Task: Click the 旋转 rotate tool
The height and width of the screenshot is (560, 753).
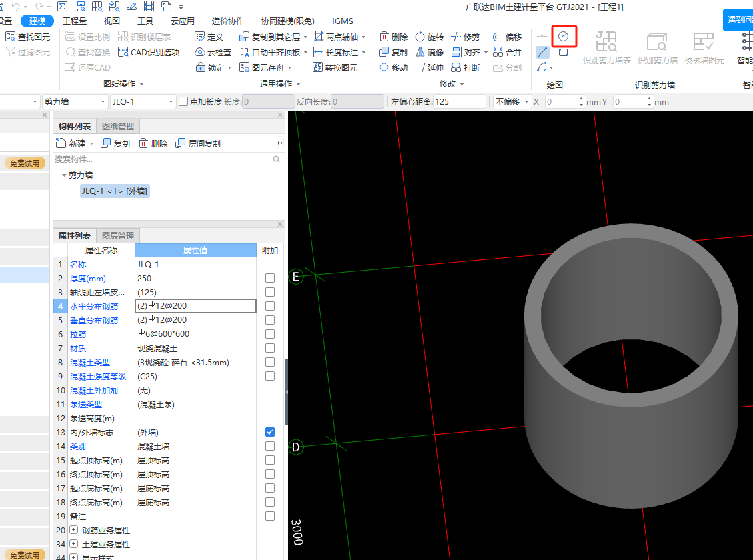Action: coord(430,37)
